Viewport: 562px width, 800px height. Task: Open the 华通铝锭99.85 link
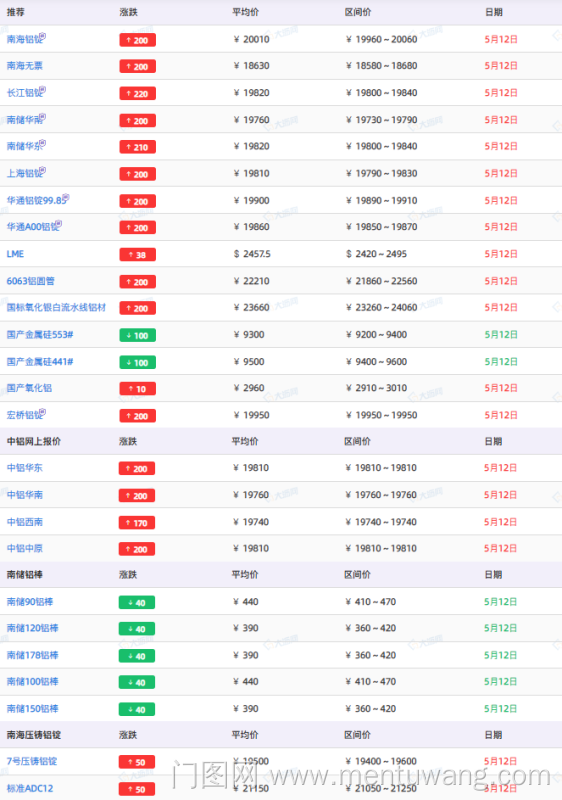tap(35, 201)
